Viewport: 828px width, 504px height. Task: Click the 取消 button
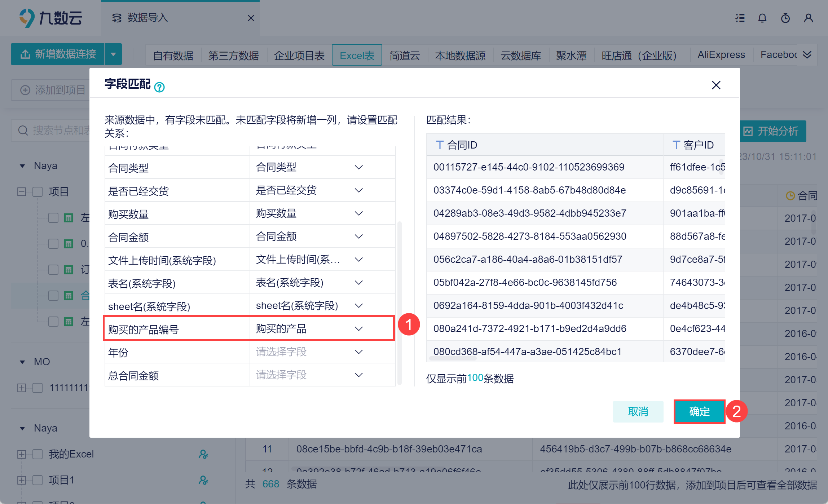click(x=638, y=411)
